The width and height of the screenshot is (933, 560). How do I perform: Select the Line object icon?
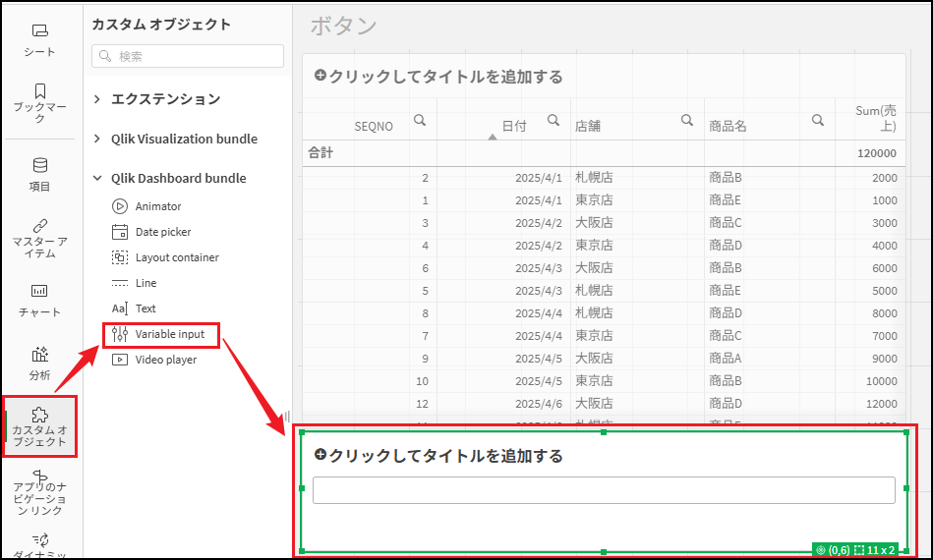[x=120, y=283]
